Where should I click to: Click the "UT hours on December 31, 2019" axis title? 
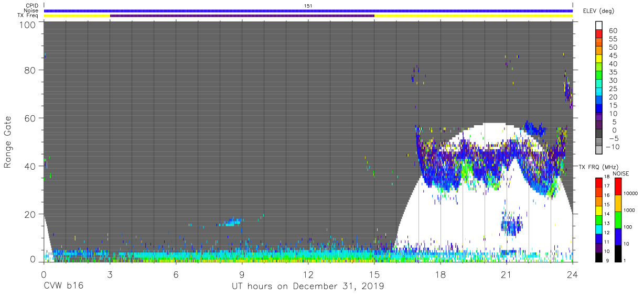308,286
